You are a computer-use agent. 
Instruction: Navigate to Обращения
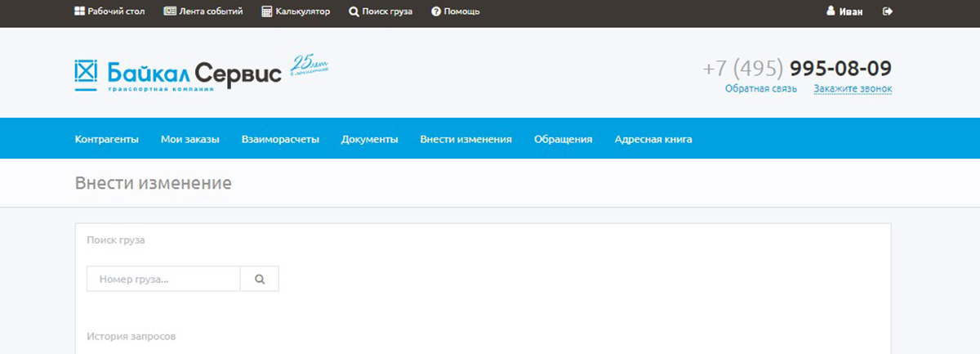[x=563, y=139]
